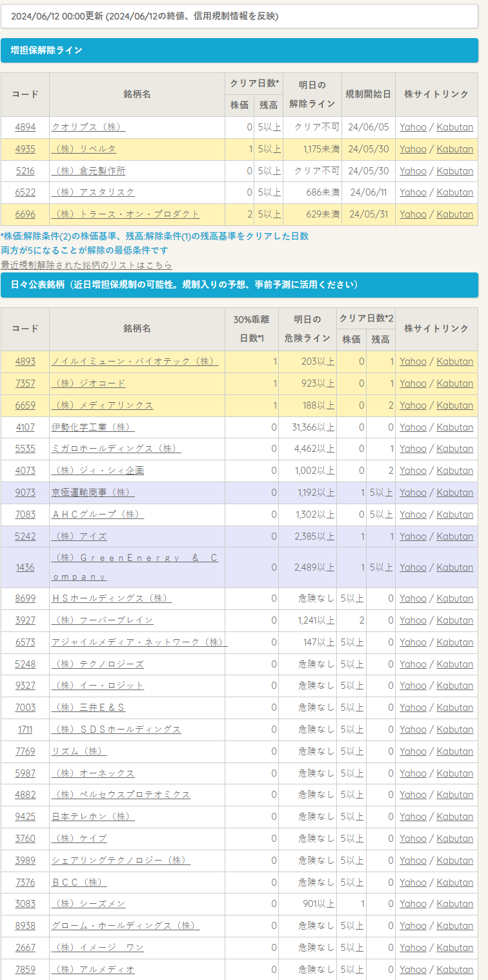The height and width of the screenshot is (980, 488).
Task: Click stock code 7003
Action: click(25, 708)
